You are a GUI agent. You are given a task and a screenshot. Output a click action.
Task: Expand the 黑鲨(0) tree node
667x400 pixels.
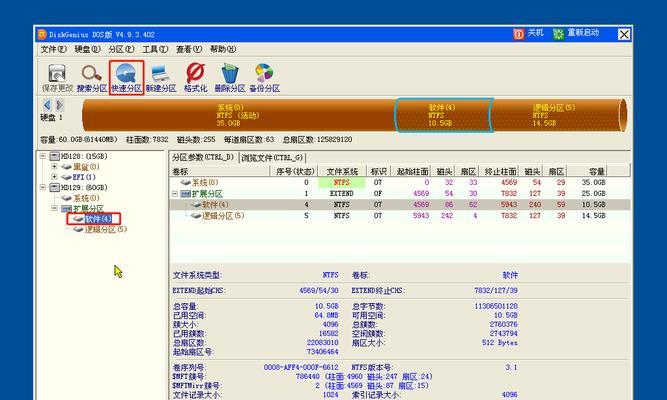(x=54, y=166)
